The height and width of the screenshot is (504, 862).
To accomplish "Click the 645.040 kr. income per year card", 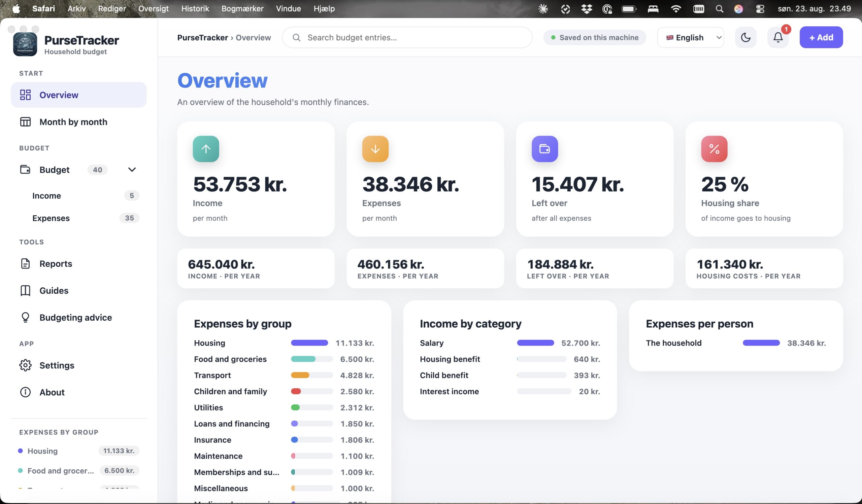I will coord(256,268).
